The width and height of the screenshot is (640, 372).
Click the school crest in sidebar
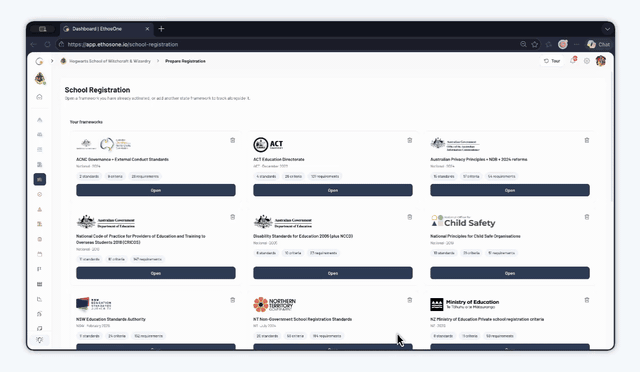(40, 78)
